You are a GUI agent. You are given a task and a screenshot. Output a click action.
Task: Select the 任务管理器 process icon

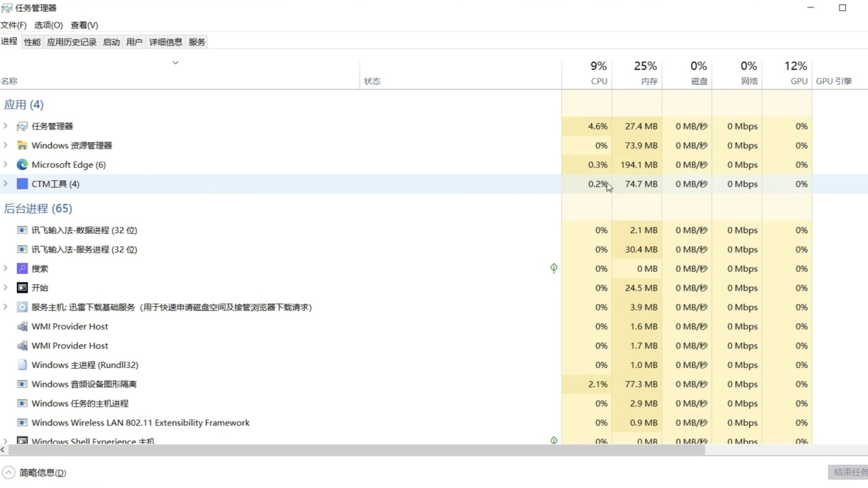pyautogui.click(x=22, y=126)
